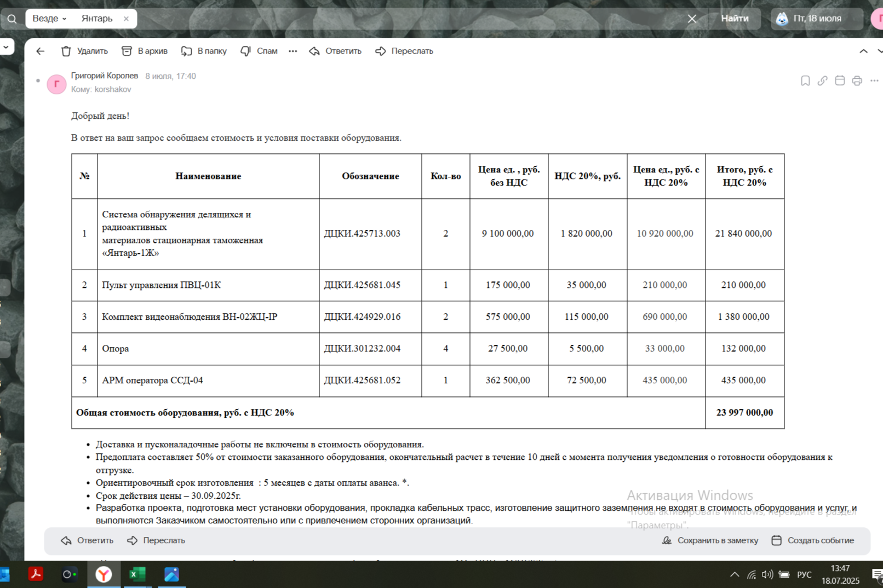This screenshot has width=883, height=588.
Task: Mark the message as Спам
Action: [x=259, y=51]
